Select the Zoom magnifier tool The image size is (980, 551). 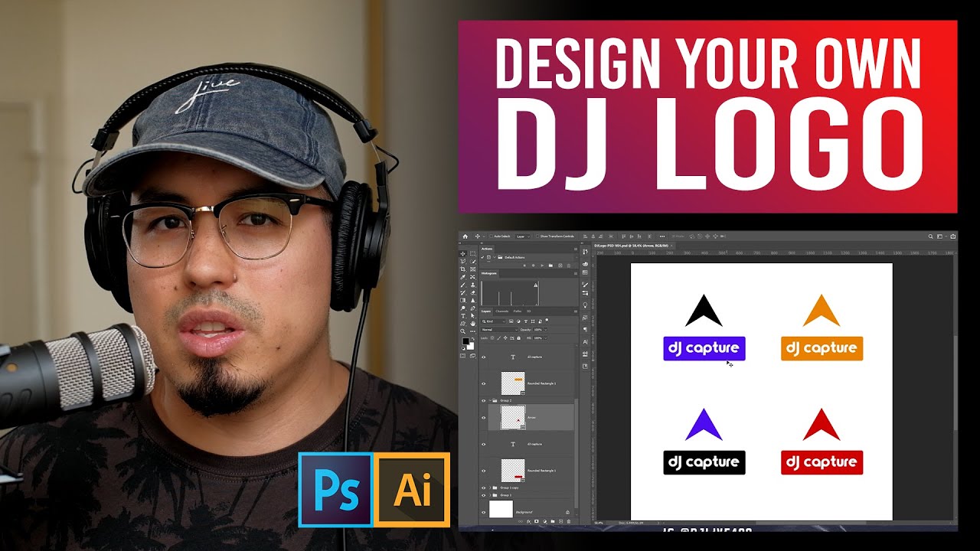(462, 331)
